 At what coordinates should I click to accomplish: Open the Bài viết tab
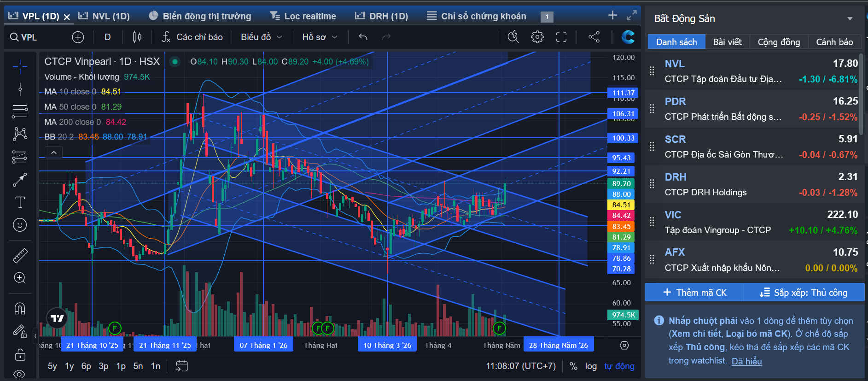pyautogui.click(x=728, y=42)
